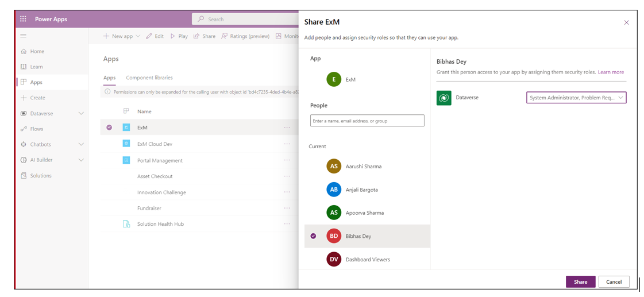Viewport: 644px width, 297px height.
Task: Click the BD avatar for Bibhas Dey
Action: [334, 236]
